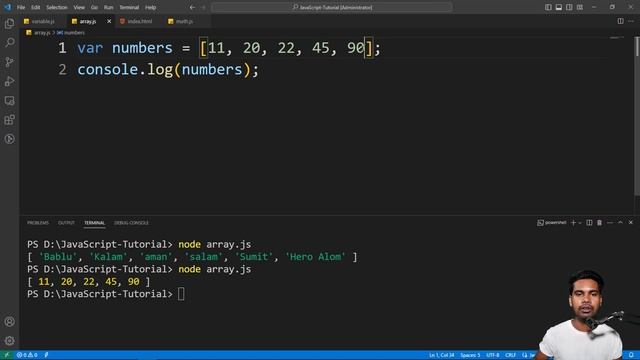Click the command center search box
The image size is (640, 360).
point(332,7)
